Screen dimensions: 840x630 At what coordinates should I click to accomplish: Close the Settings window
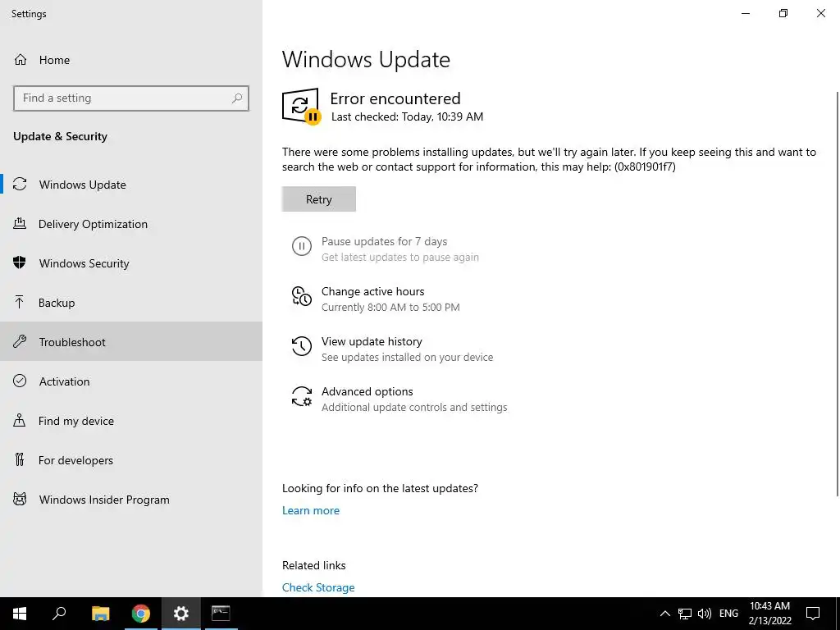click(x=820, y=13)
